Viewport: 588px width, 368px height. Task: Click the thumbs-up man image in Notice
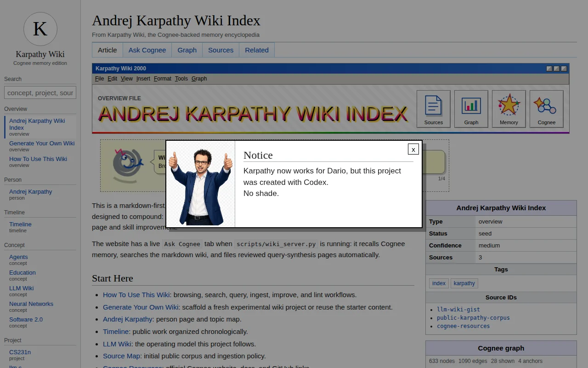point(201,184)
